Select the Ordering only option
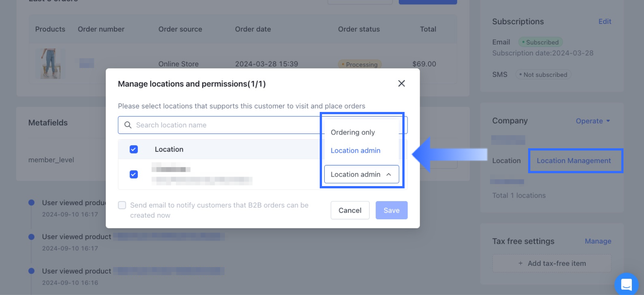644x295 pixels. coord(353,132)
